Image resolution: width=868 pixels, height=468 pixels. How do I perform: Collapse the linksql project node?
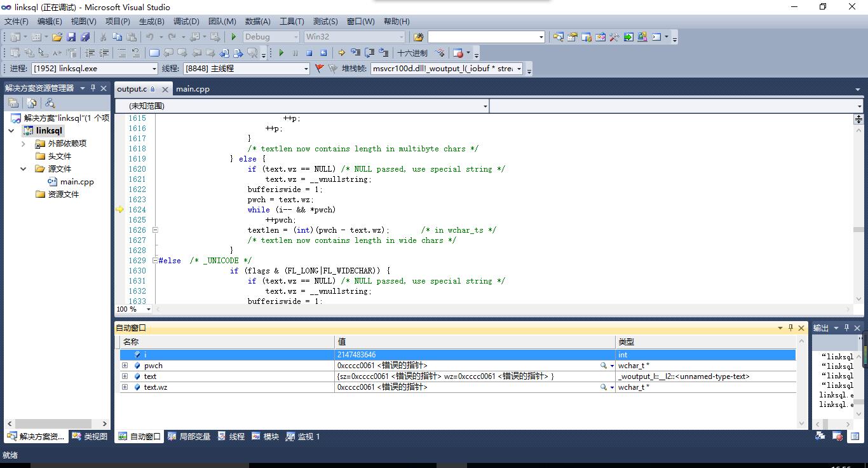click(11, 131)
